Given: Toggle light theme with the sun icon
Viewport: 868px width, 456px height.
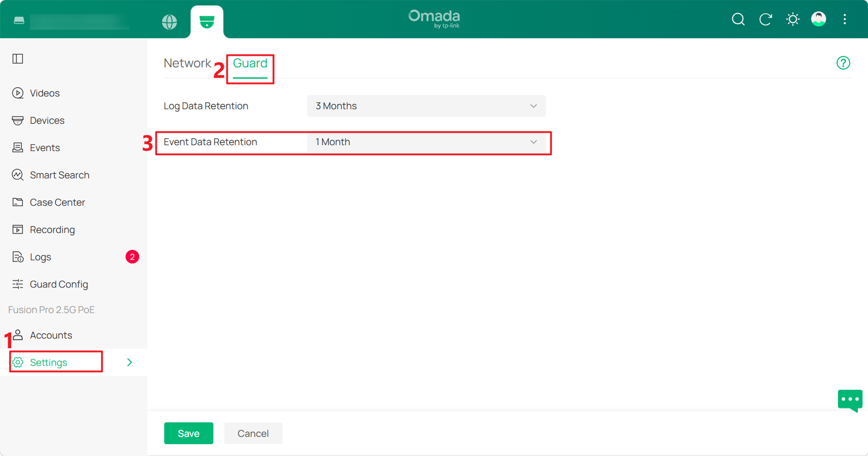Looking at the screenshot, I should 792,19.
